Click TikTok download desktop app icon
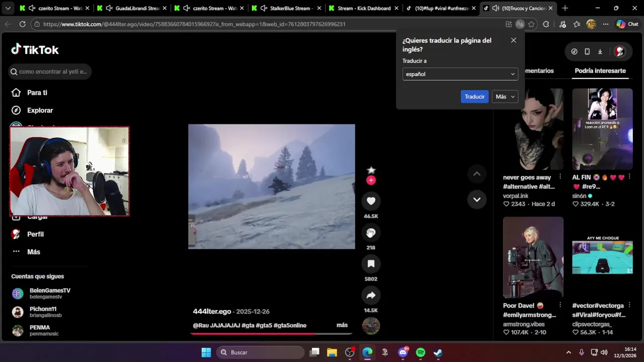644x362 pixels. (x=600, y=51)
